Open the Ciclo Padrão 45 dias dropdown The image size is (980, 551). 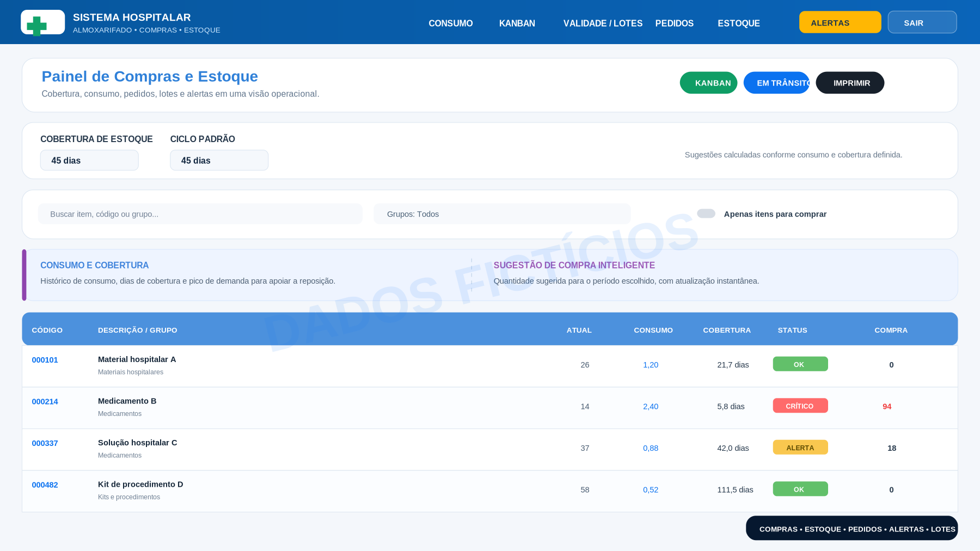coord(219,160)
